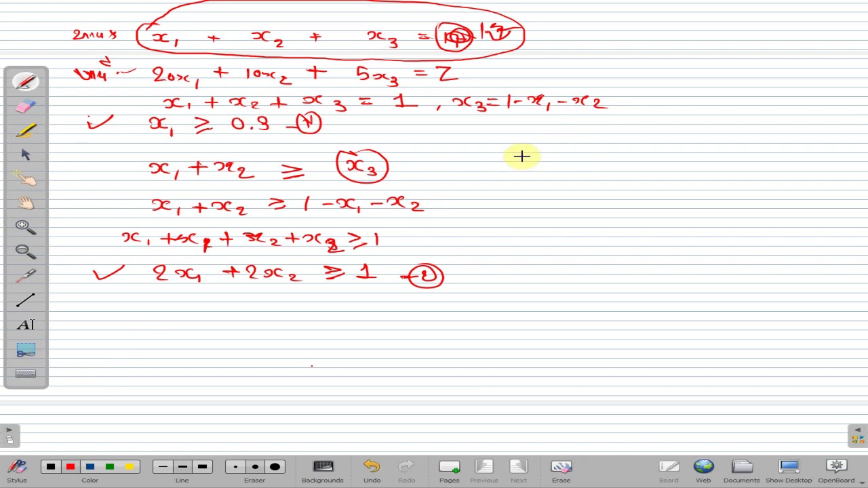The height and width of the screenshot is (488, 868).
Task: Choose the large eraser size
Action: [x=275, y=466]
